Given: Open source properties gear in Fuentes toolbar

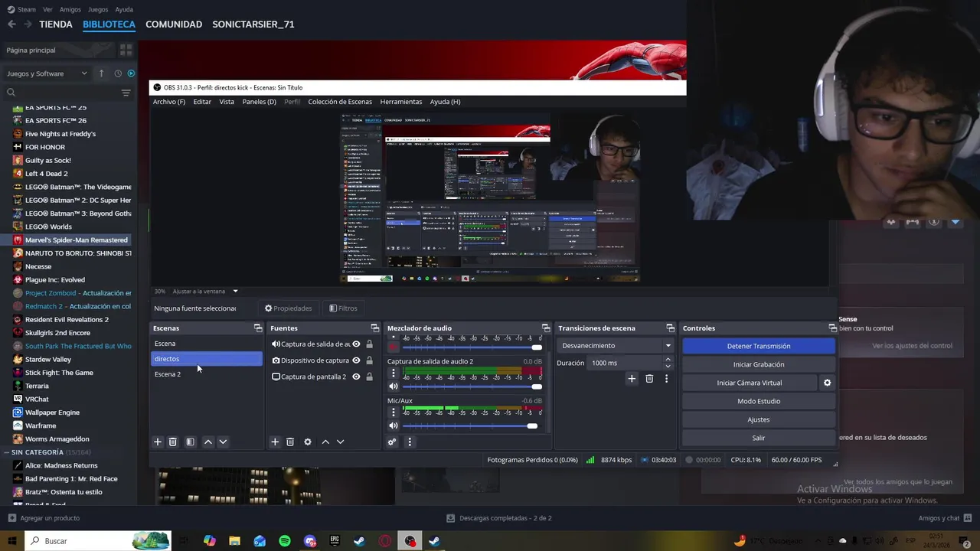Looking at the screenshot, I should (x=308, y=442).
